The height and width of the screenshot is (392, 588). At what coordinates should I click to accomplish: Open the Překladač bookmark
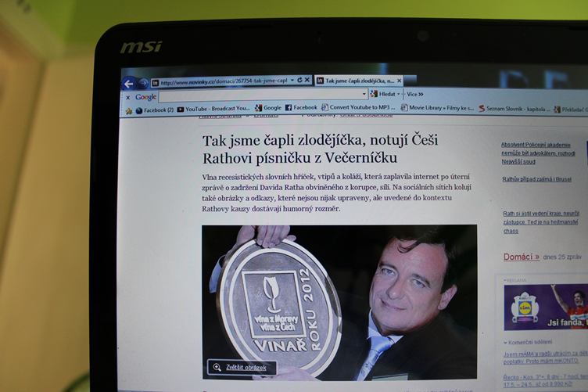click(571, 110)
